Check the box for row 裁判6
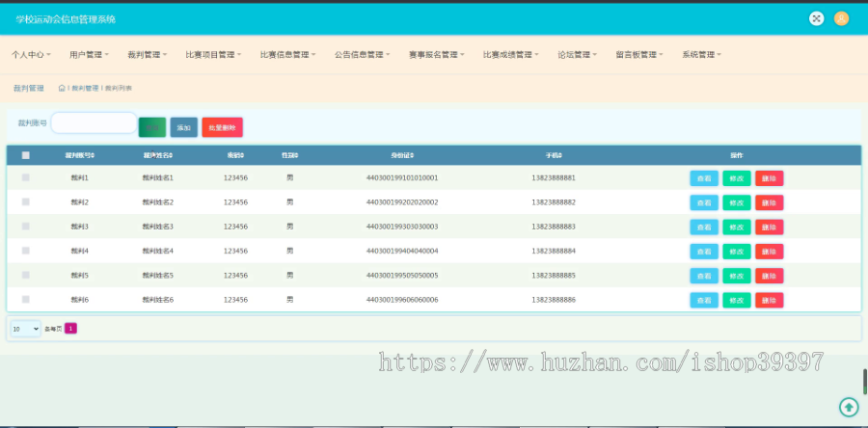This screenshot has height=428, width=868. click(25, 299)
